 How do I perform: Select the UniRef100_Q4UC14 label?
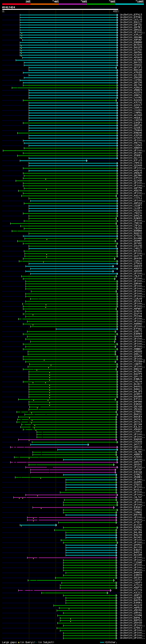[131, 447]
